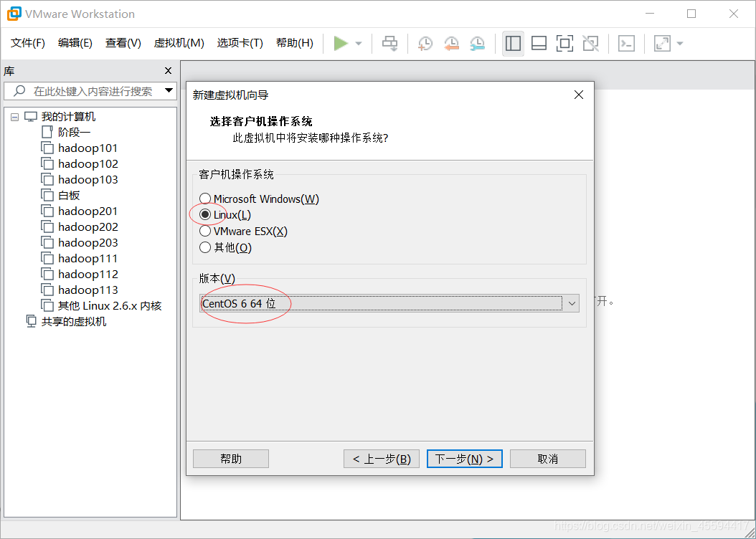
Task: Click the stretch guest display icon
Action: tap(662, 43)
